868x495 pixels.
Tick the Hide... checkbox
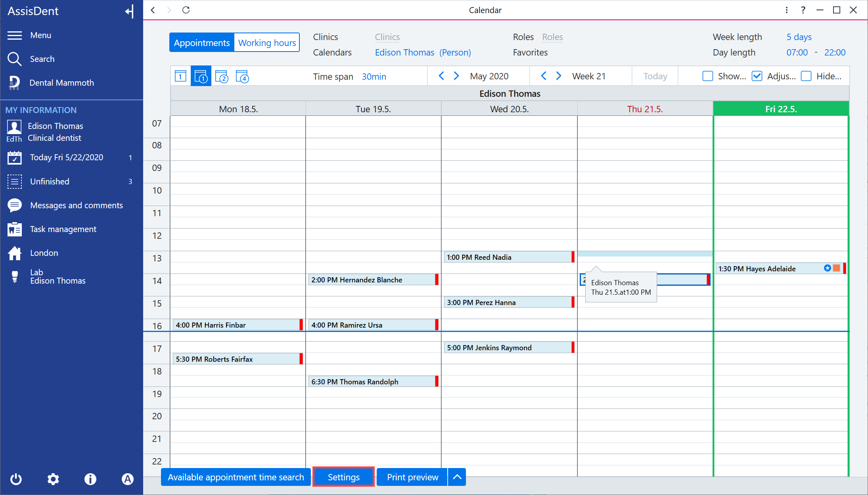coord(806,76)
